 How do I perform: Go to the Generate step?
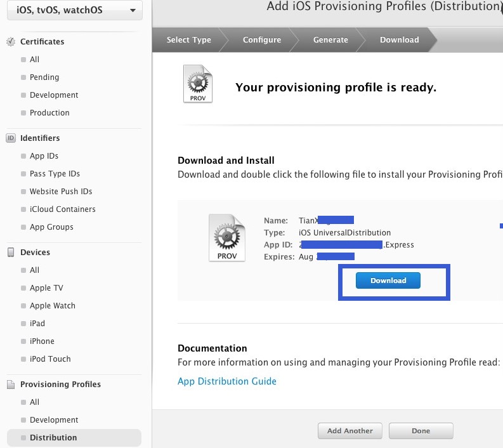(x=330, y=40)
